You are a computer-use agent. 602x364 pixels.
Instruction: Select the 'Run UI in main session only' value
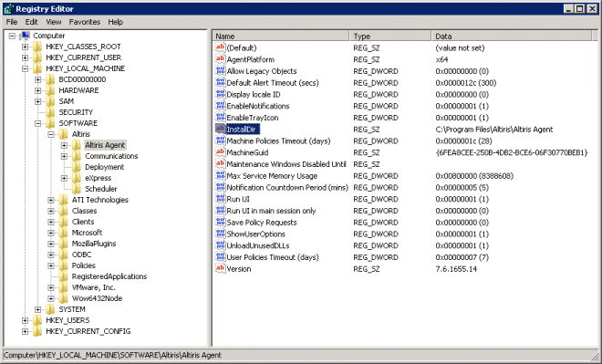[271, 211]
